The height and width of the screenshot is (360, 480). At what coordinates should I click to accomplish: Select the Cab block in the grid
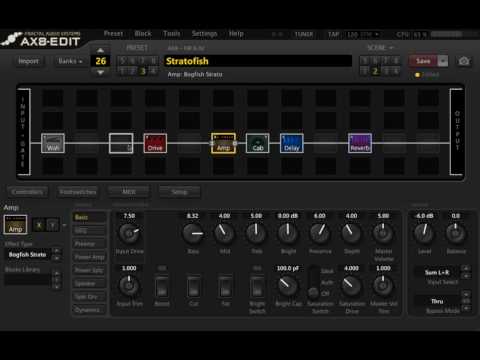[257, 143]
